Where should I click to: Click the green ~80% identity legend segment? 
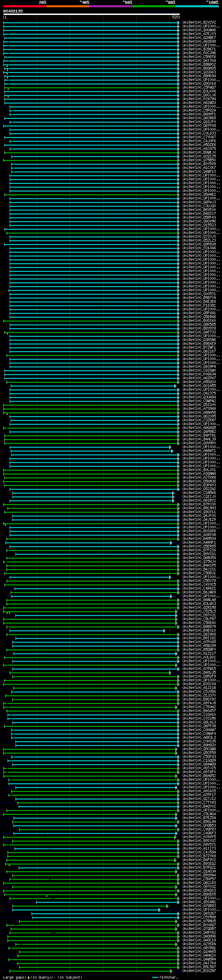[x=154, y=6]
